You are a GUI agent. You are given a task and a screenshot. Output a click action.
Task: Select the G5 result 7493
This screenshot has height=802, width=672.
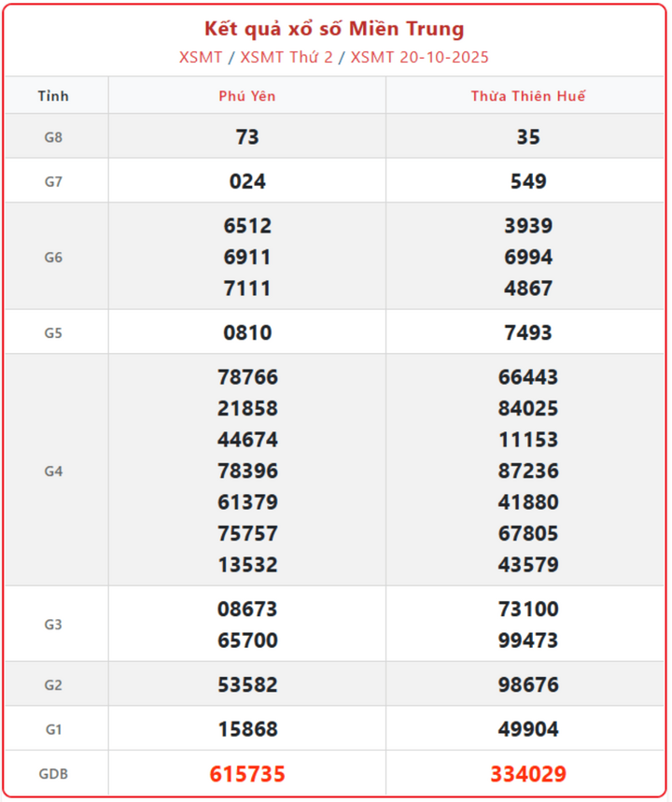[528, 332]
